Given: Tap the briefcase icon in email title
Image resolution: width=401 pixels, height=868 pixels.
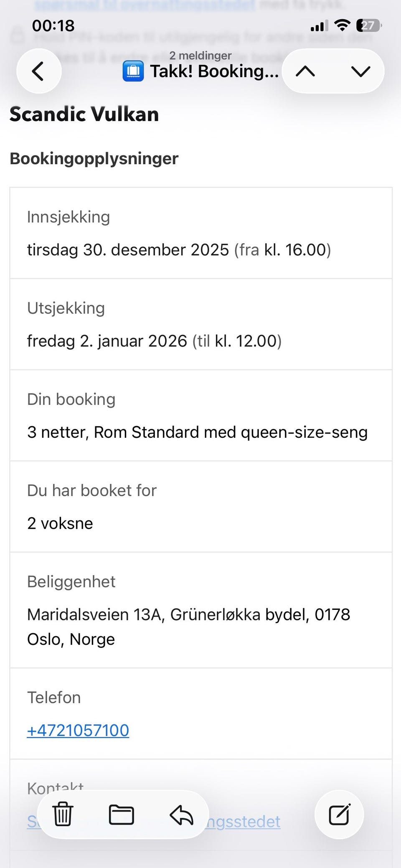Looking at the screenshot, I should coord(133,71).
